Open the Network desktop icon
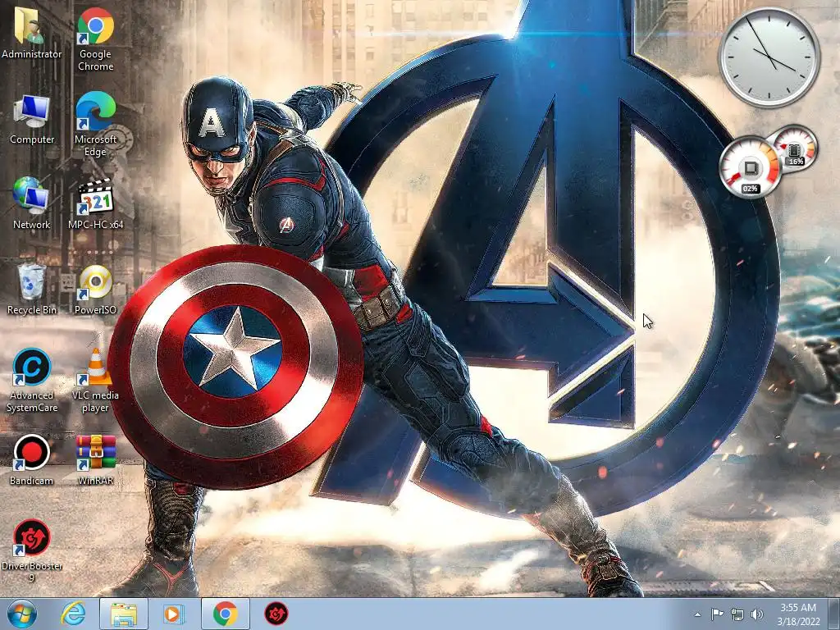 coord(32,203)
